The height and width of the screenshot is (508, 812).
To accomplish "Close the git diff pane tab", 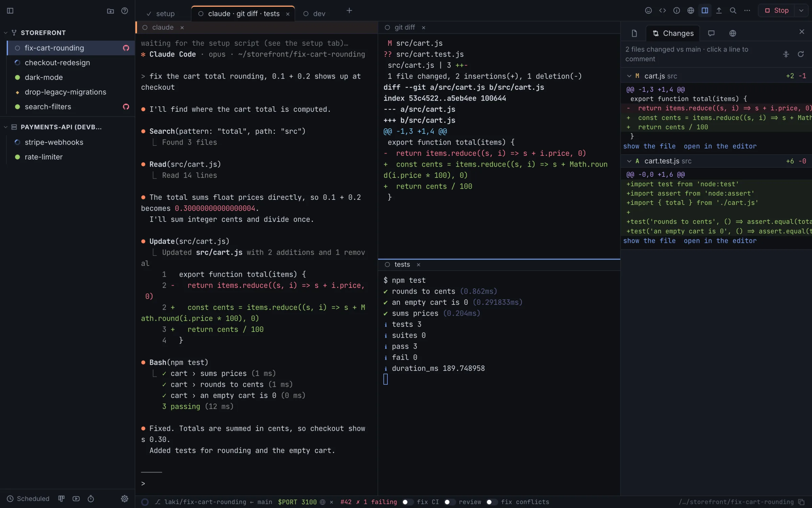I will (424, 27).
